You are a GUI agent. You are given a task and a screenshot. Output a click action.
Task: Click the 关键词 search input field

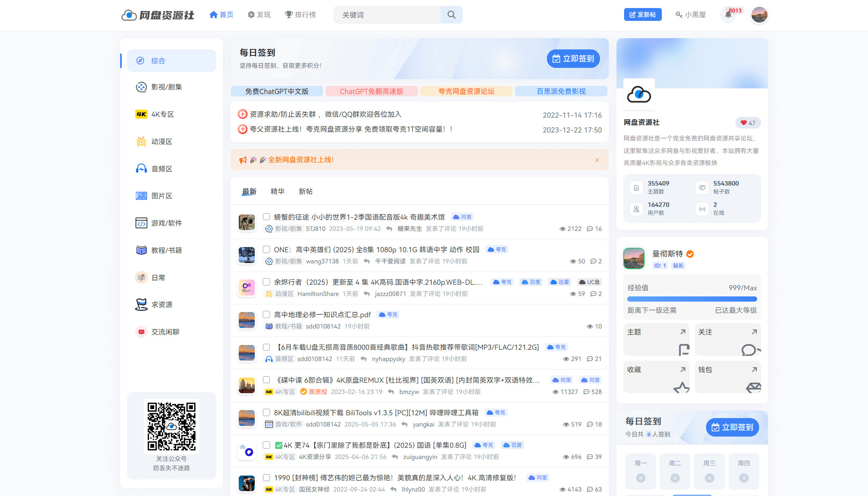387,15
